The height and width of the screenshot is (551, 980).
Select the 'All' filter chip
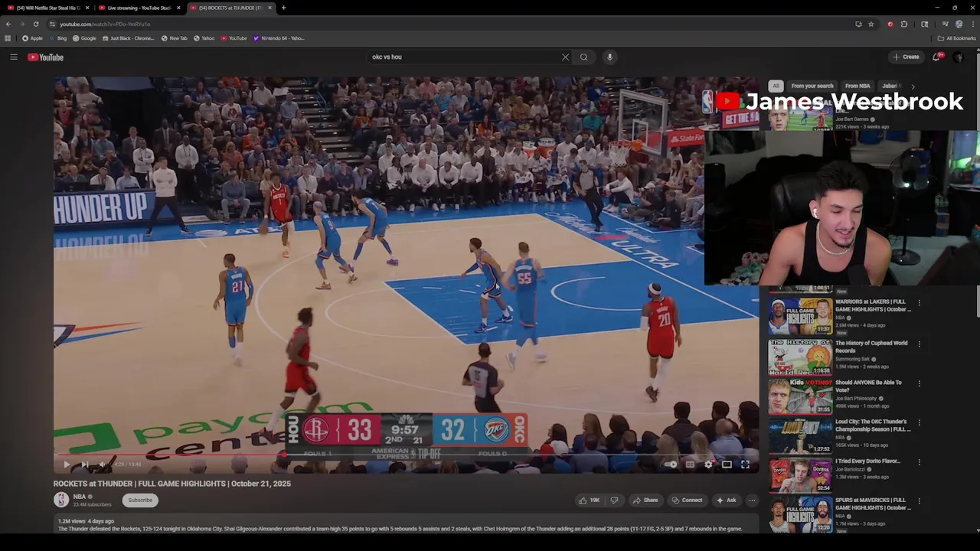tap(776, 86)
